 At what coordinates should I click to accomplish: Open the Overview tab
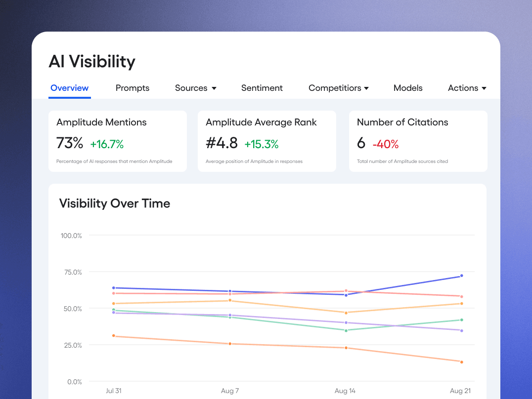click(69, 88)
